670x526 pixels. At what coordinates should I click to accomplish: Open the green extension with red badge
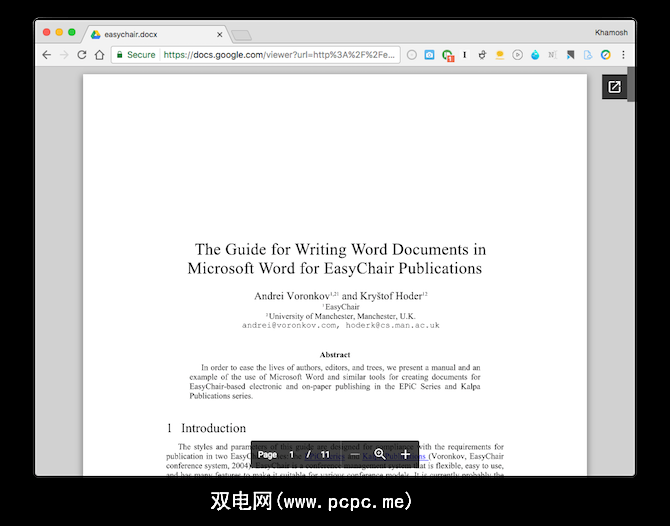pos(448,56)
